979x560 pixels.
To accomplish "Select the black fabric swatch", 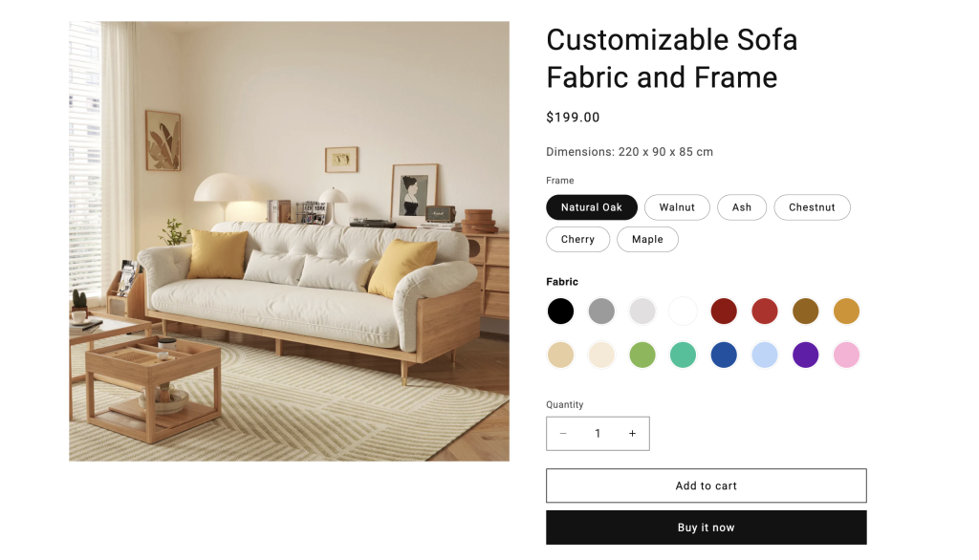I will (560, 311).
